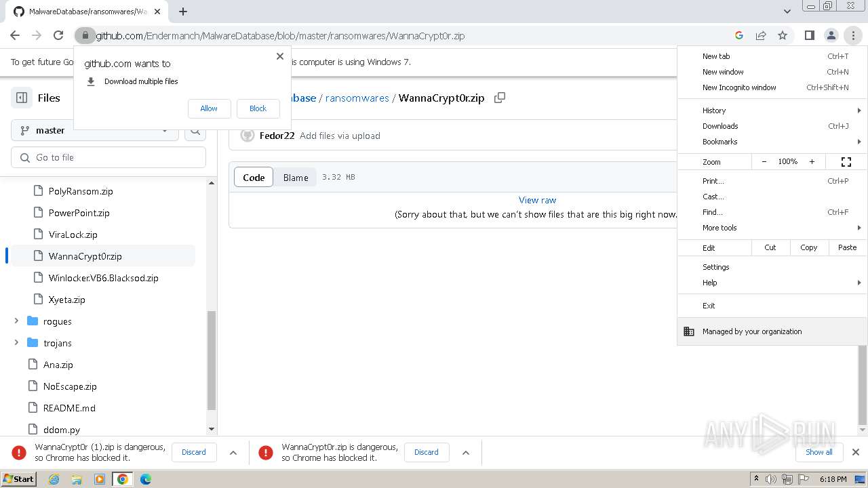868x488 pixels.
Task: Switch to the Blame view
Action: tap(296, 178)
